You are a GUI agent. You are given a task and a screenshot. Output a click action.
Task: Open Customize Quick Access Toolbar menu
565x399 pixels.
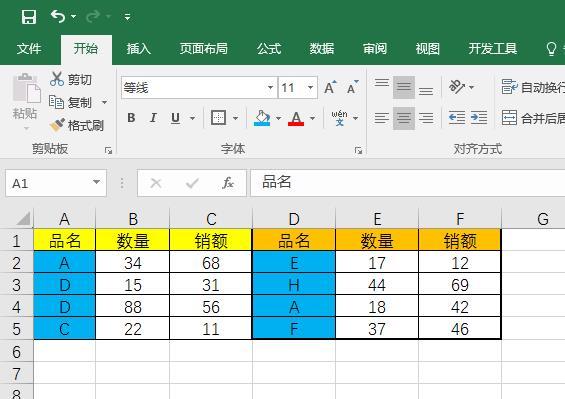128,17
